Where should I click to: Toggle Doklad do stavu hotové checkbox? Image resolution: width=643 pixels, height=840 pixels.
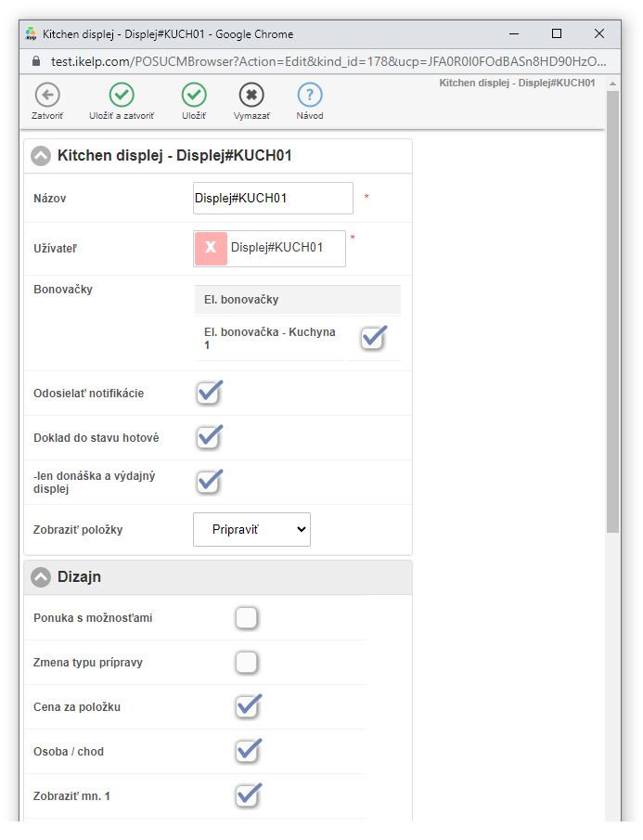click(x=210, y=437)
